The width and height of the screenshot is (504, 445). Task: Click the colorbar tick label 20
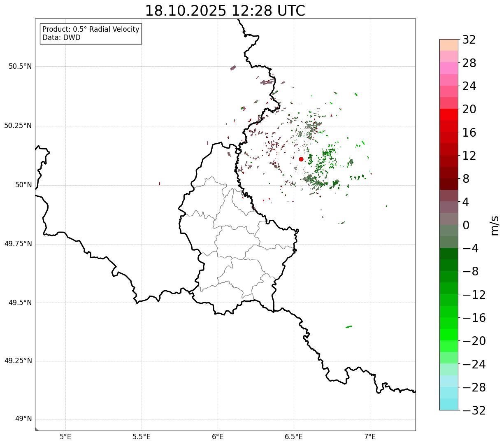point(469,110)
